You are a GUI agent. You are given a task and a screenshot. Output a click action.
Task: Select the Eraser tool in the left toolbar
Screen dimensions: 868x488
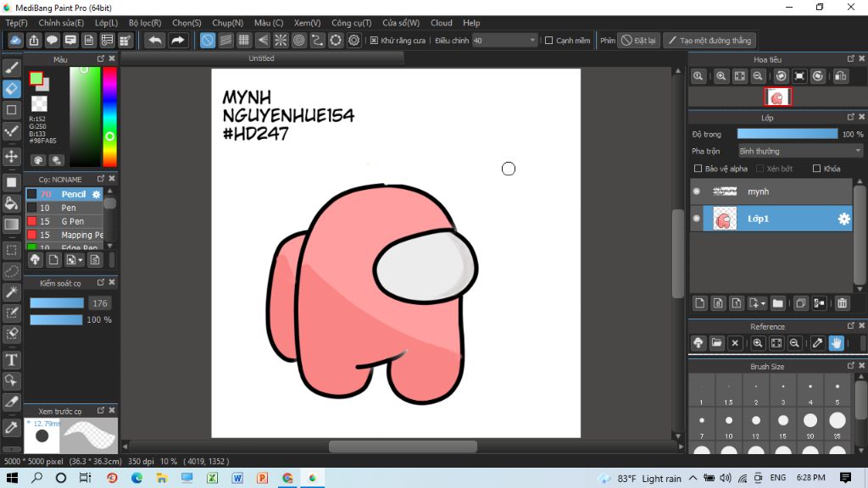point(12,88)
